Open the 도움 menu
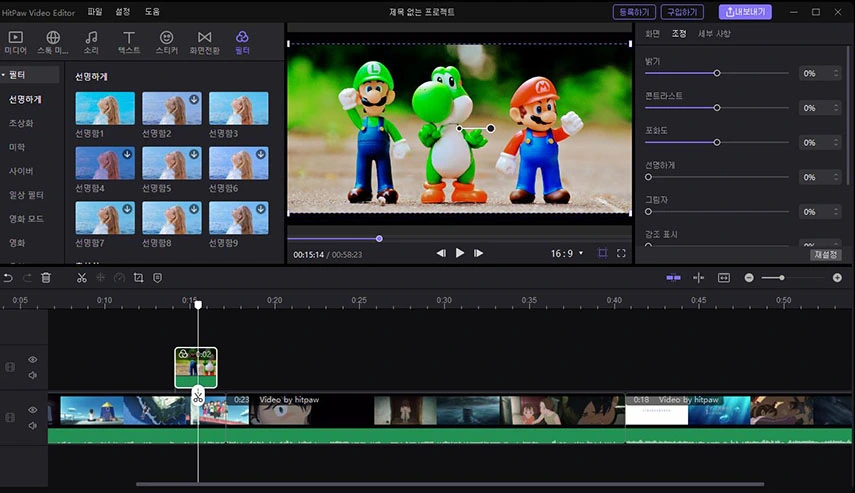The height and width of the screenshot is (493, 855). [x=152, y=11]
